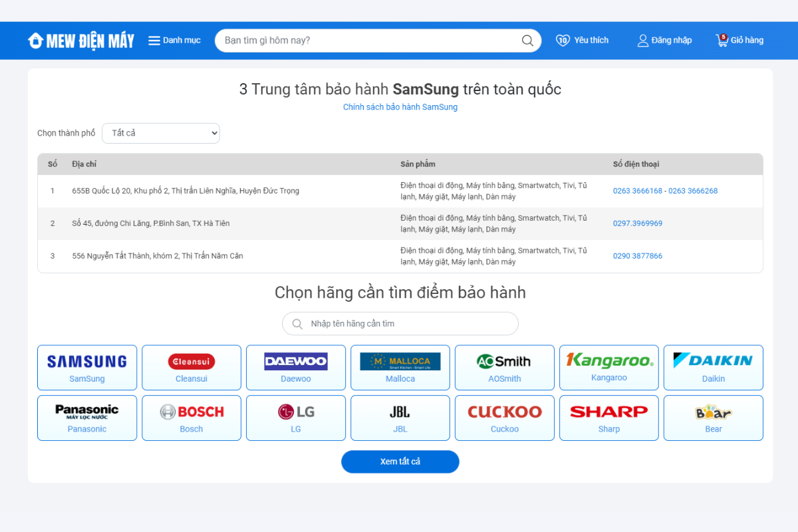Click the products text in row 3
The width and height of the screenshot is (798, 532).
click(x=494, y=256)
